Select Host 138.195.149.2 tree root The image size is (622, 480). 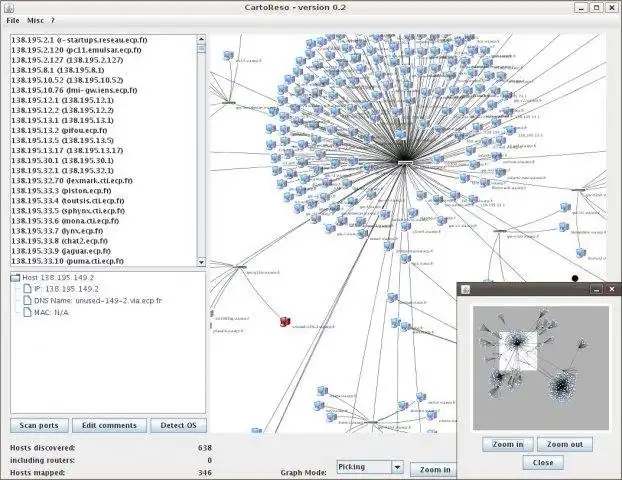58,278
